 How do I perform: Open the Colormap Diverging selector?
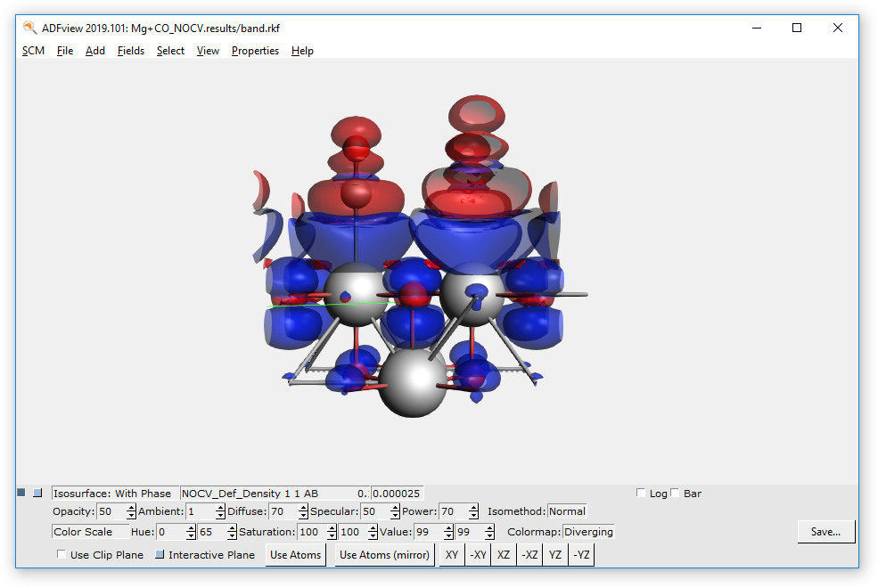pos(587,531)
